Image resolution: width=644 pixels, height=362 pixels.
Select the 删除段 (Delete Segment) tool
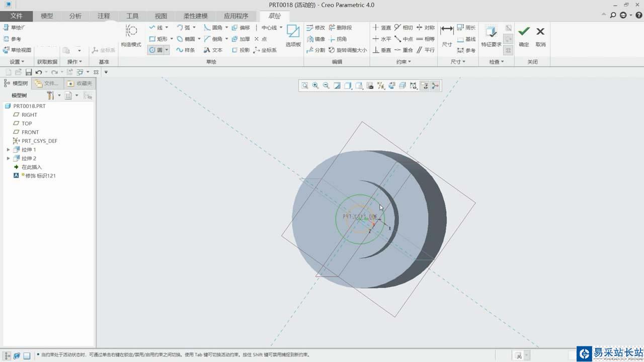click(340, 28)
